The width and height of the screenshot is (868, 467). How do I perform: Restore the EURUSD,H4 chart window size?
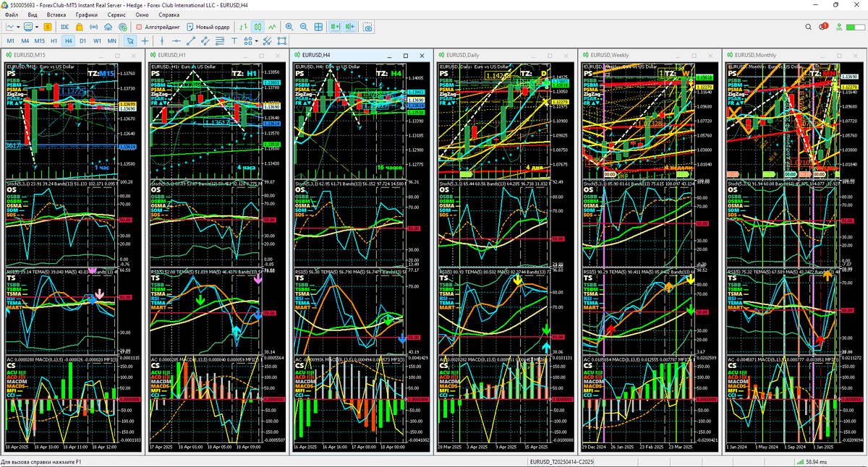(x=406, y=56)
